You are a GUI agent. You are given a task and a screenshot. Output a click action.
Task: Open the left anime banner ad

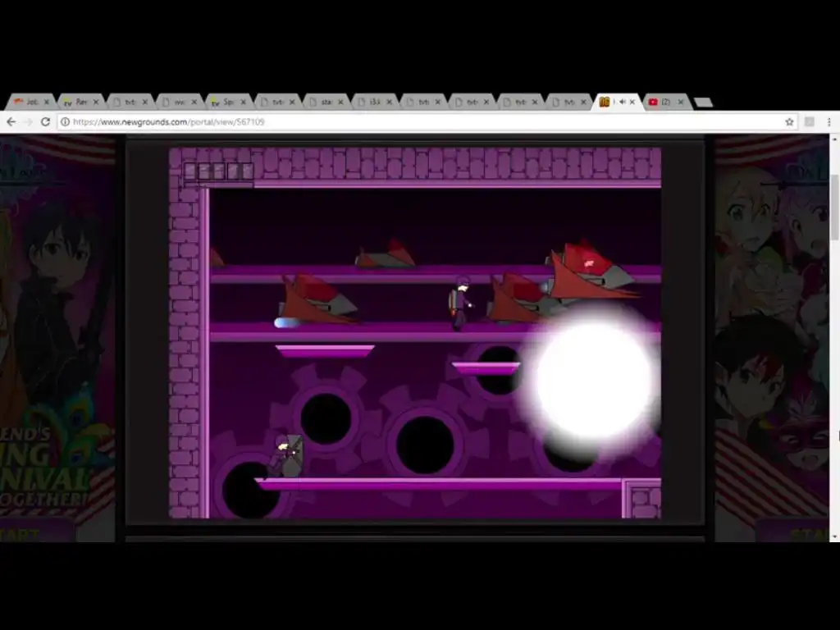[x=57, y=339]
